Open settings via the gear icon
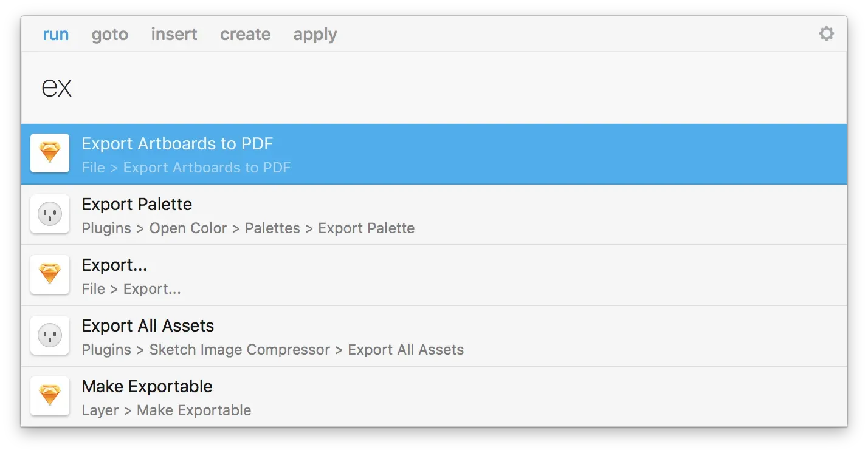This screenshot has width=868, height=453. pyautogui.click(x=826, y=33)
